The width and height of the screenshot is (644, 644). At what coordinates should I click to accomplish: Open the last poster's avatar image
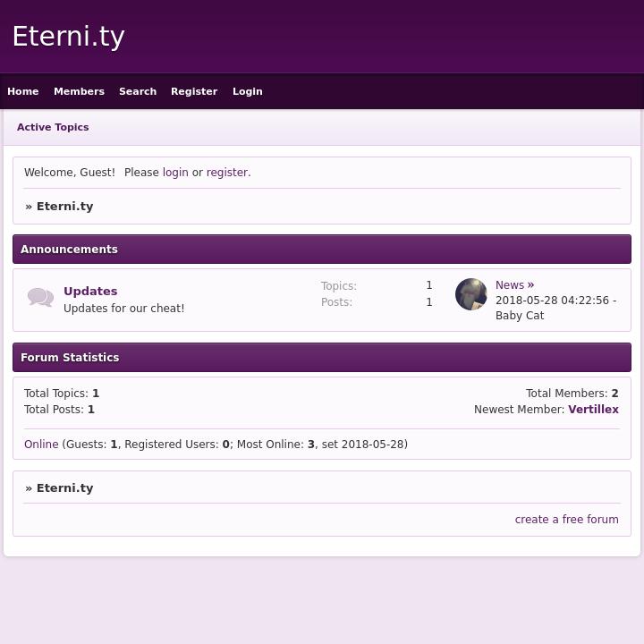tap(471, 294)
